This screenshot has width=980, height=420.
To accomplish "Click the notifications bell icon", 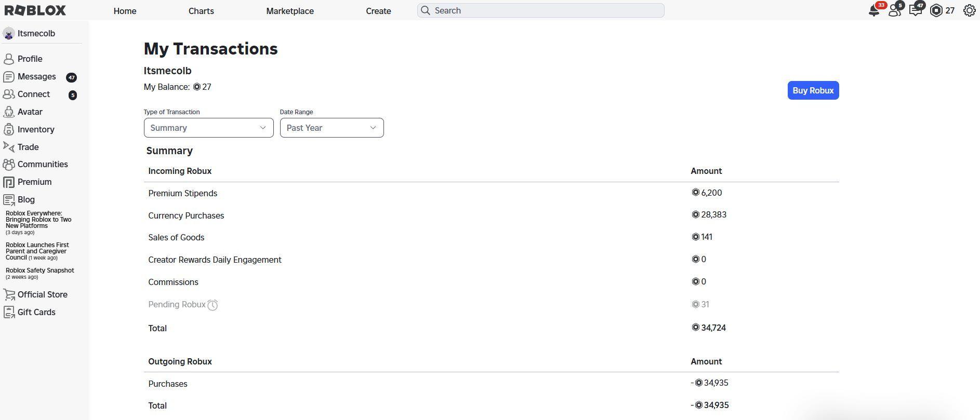I will (x=874, y=11).
